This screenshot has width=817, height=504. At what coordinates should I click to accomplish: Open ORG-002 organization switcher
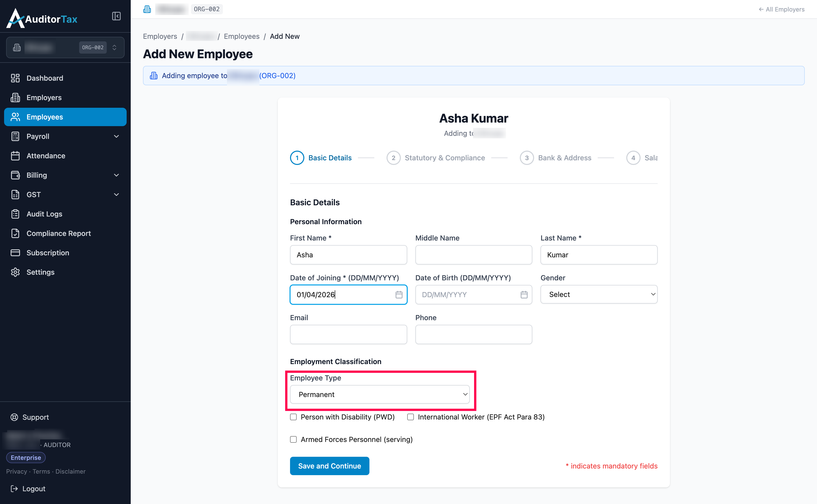coord(65,47)
